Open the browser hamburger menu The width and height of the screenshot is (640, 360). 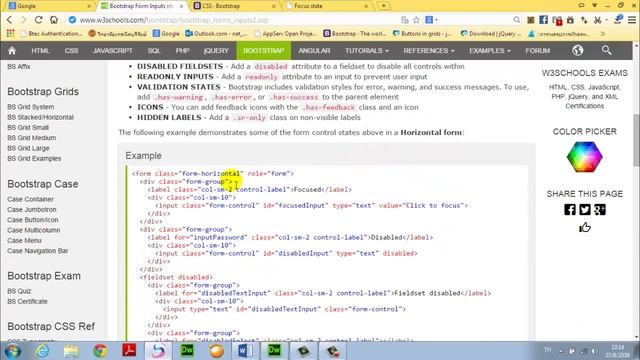click(632, 20)
